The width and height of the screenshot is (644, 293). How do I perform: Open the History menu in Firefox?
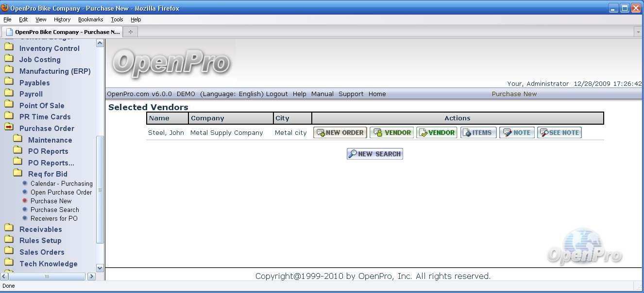(x=62, y=19)
